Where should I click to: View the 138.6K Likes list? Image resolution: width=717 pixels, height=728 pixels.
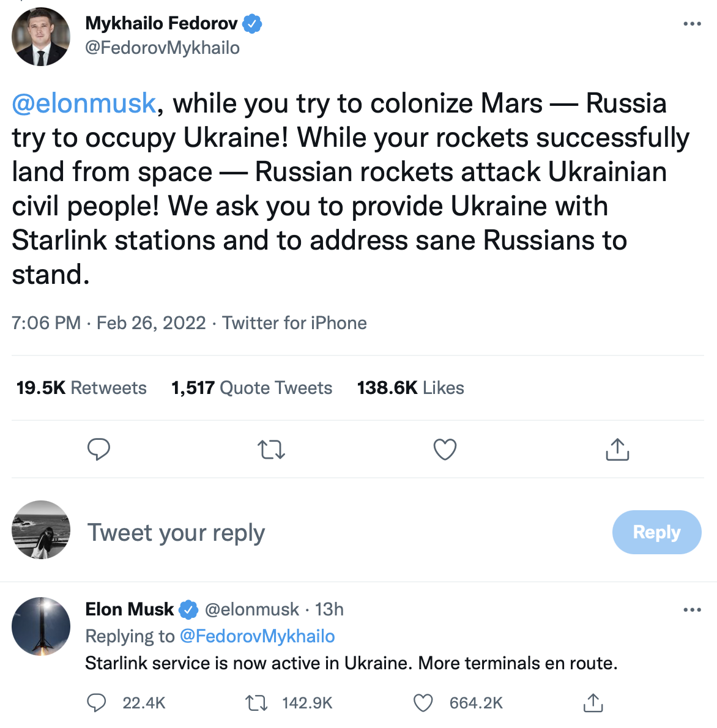tap(411, 388)
